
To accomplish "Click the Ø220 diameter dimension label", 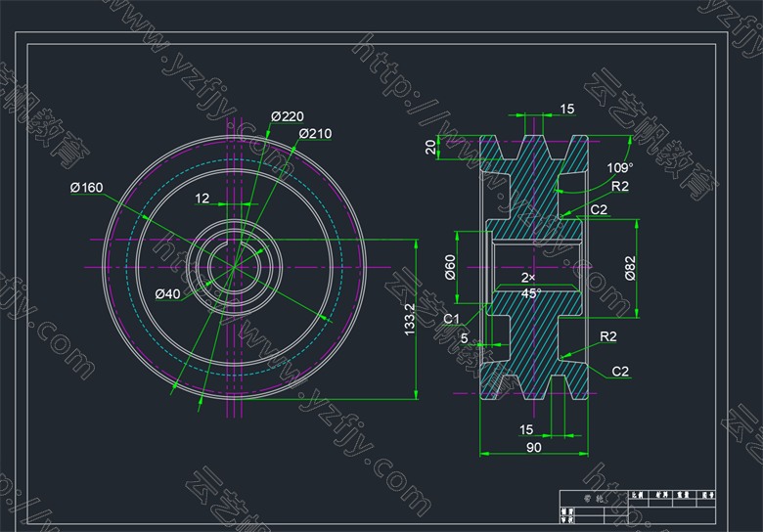I will coord(288,116).
